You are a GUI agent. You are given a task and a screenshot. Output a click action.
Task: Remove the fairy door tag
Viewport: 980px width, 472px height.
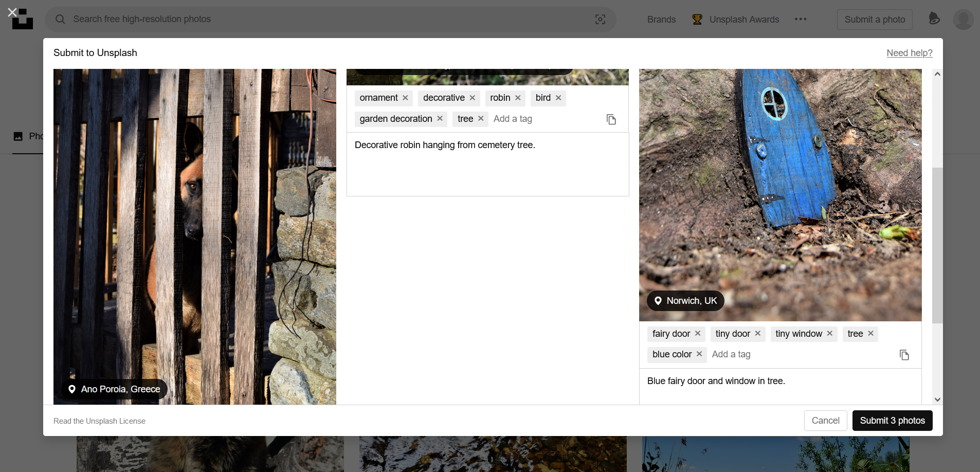point(698,333)
